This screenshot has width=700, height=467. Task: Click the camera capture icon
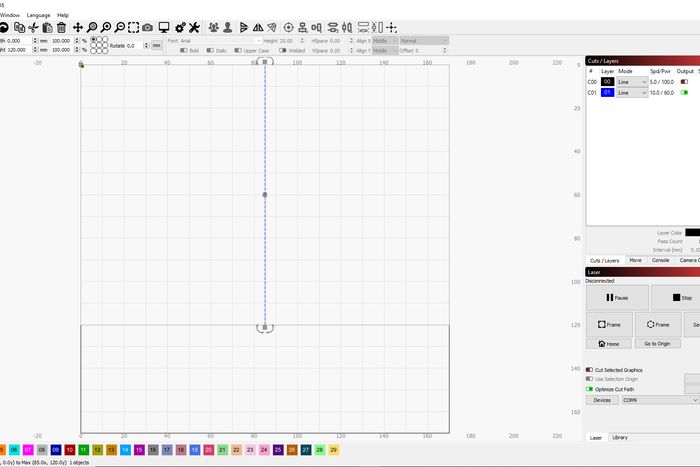(x=148, y=27)
